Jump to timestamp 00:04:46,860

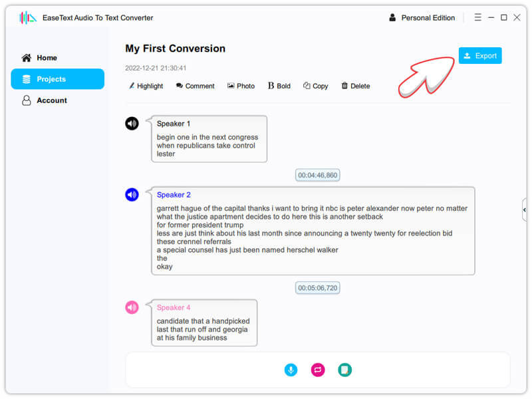click(x=318, y=176)
